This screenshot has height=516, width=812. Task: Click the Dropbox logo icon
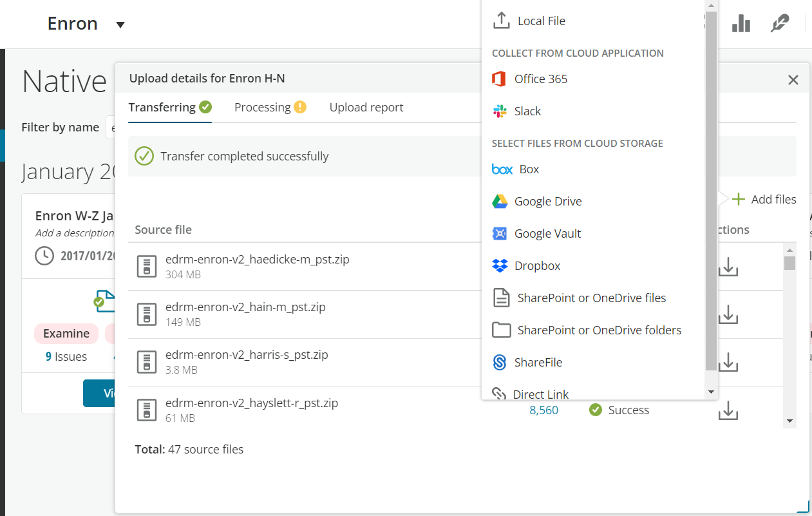click(x=500, y=265)
